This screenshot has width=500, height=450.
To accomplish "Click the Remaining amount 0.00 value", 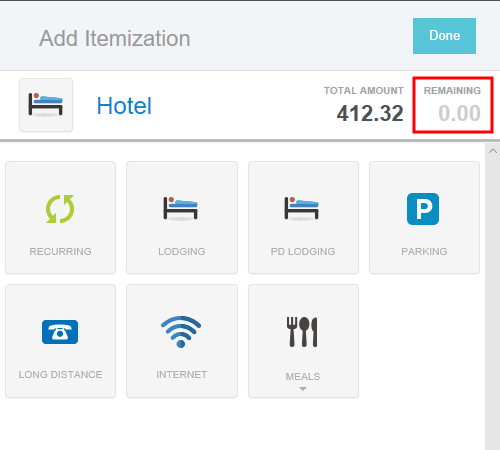I will (459, 113).
